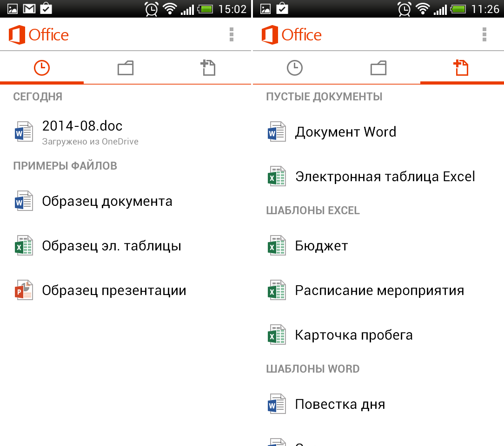The height and width of the screenshot is (446, 504).
Task: Open the Recent tab clock icon in left screen
Action: tap(42, 68)
